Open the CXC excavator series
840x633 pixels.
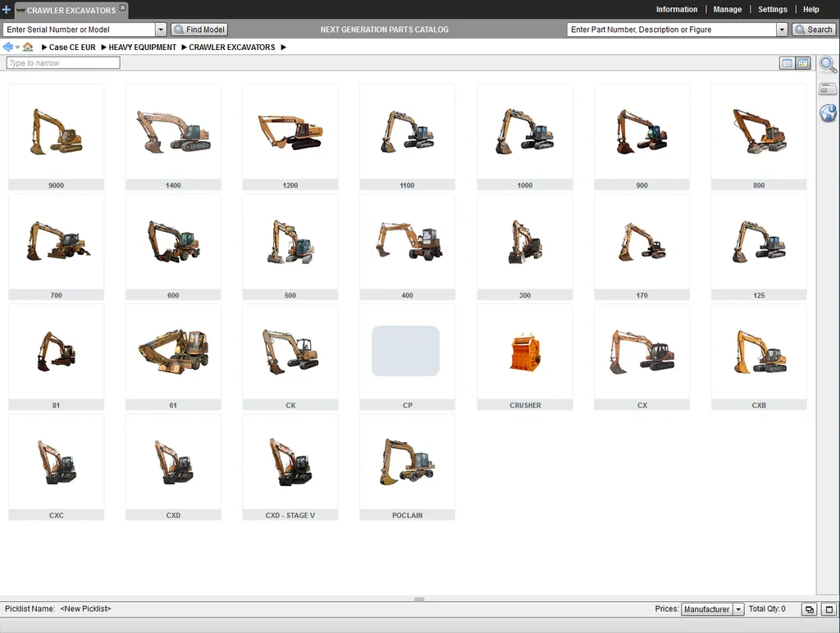click(x=57, y=467)
